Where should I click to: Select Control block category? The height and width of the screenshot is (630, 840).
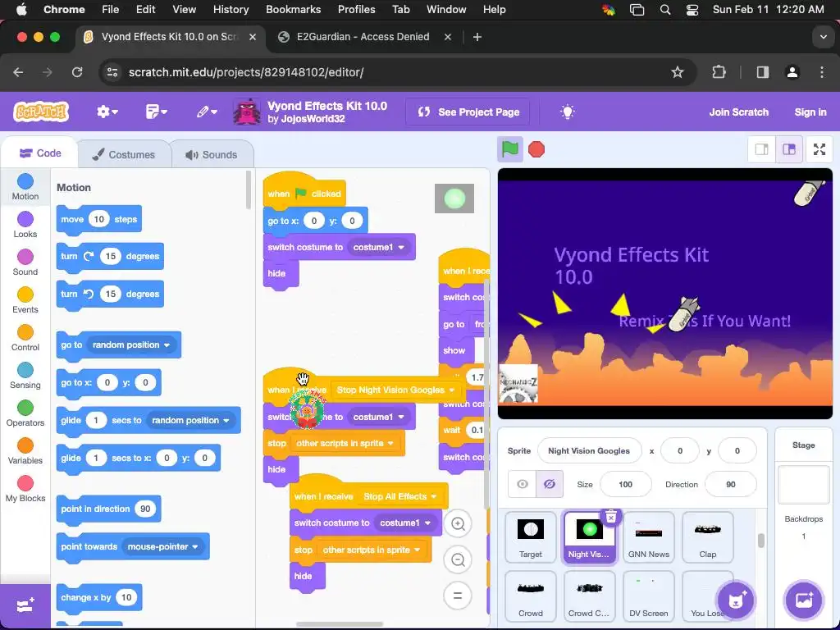pos(25,337)
